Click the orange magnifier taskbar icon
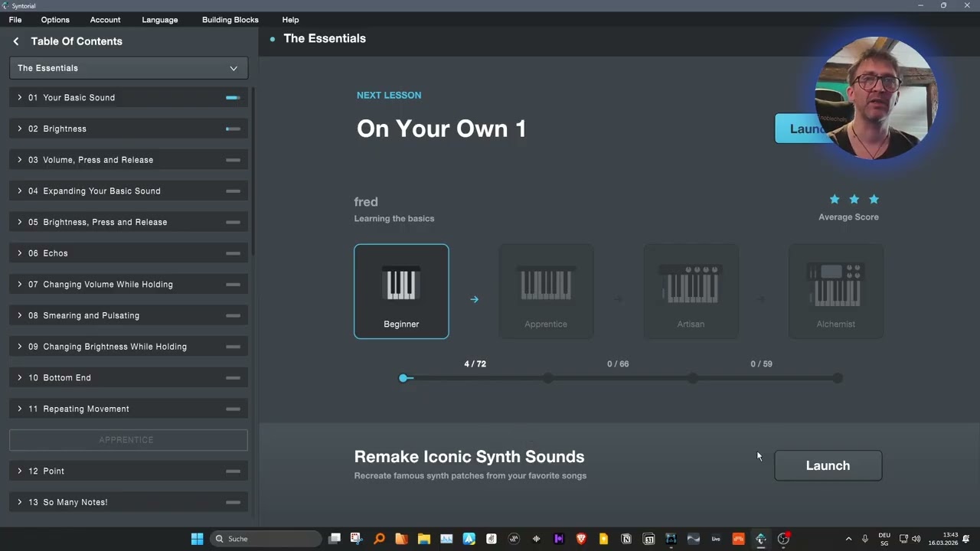Viewport: 980px width, 551px height. coord(379,539)
